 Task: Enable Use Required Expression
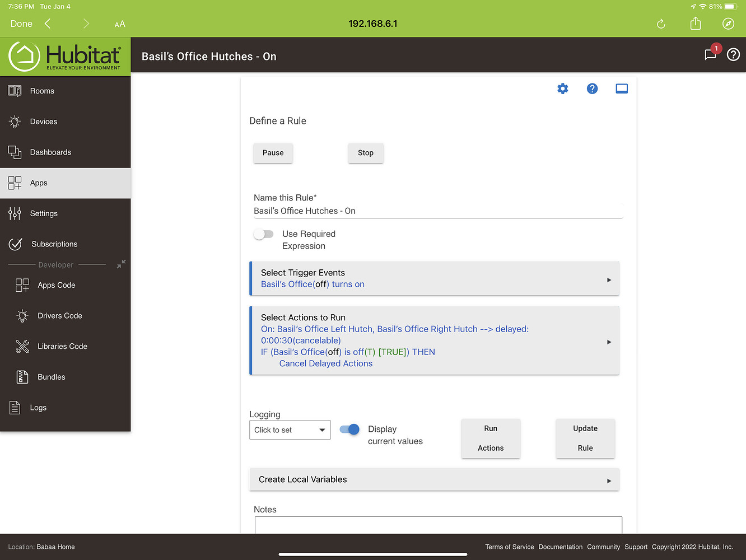pos(263,234)
